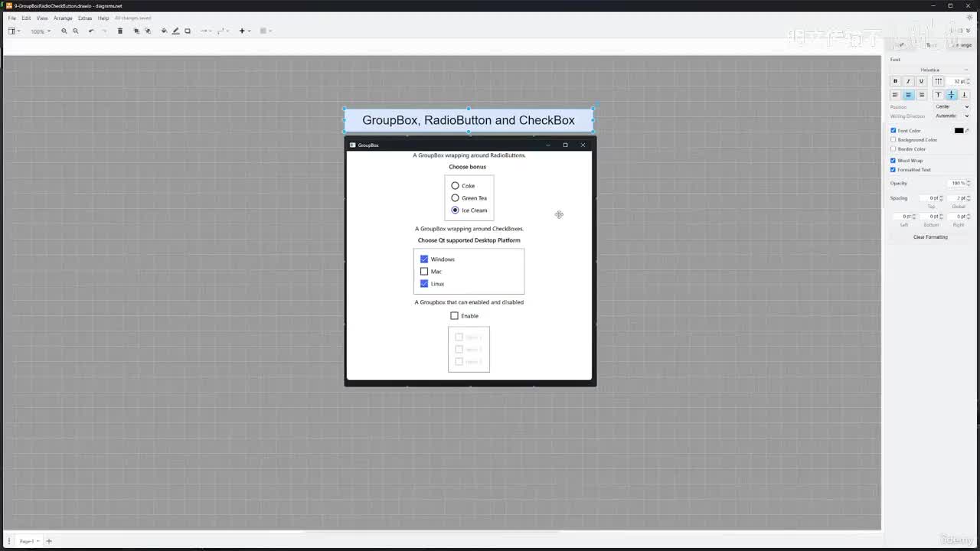Open the view layout dropdown in toolbar
This screenshot has height=551, width=980.
pos(14,31)
